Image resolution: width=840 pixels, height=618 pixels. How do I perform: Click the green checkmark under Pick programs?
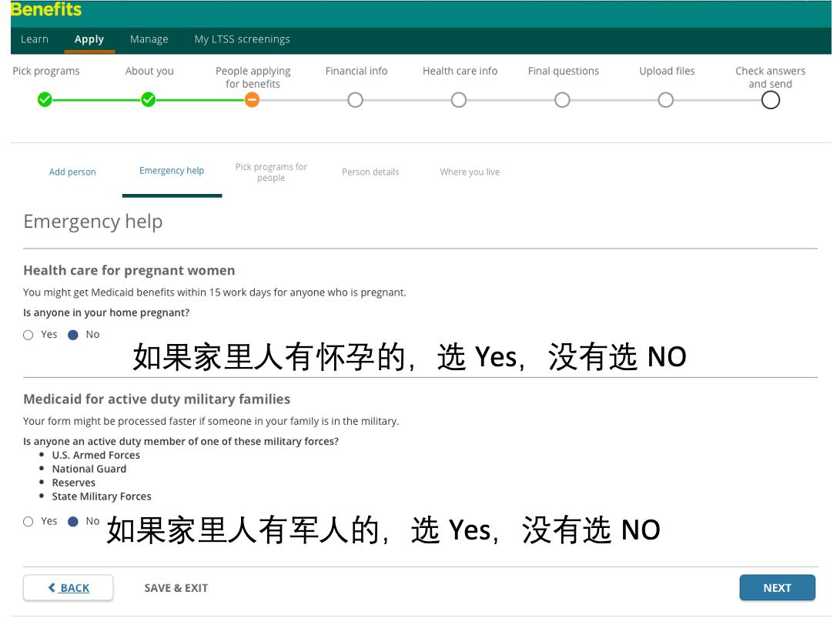point(45,99)
